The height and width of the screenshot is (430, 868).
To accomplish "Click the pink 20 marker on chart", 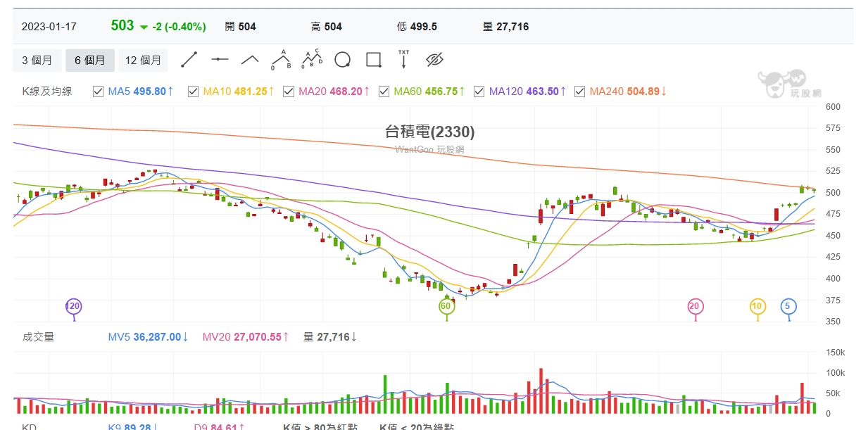I will click(x=695, y=306).
